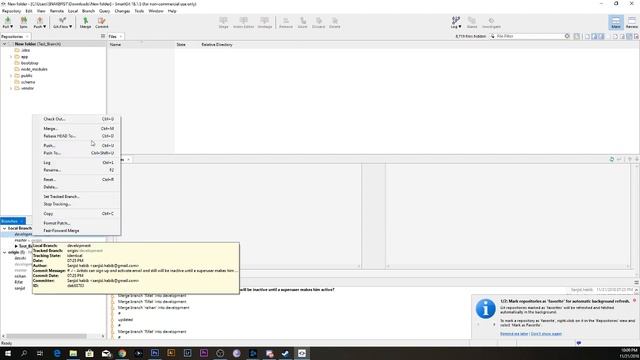
Task: Click the Pull toolbar icon
Action: (7, 22)
